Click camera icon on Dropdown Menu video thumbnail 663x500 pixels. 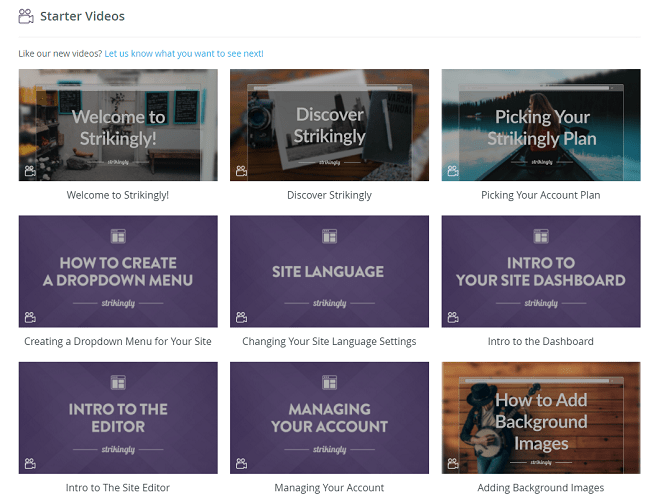[x=30, y=317]
